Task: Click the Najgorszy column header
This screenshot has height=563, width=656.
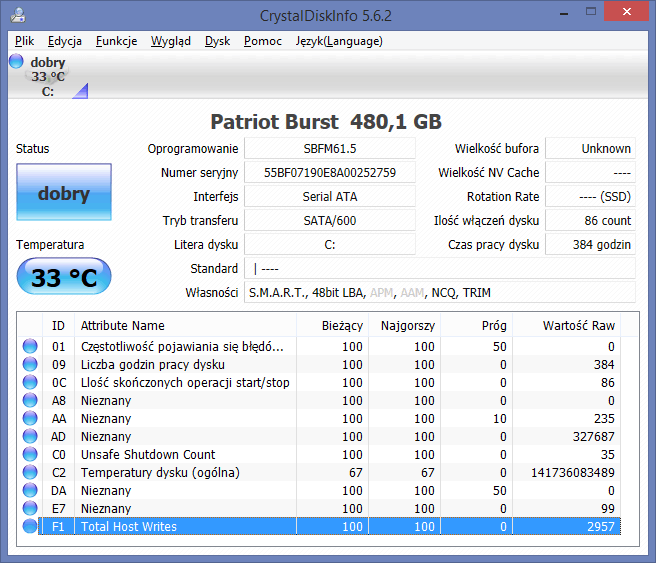Action: click(405, 325)
